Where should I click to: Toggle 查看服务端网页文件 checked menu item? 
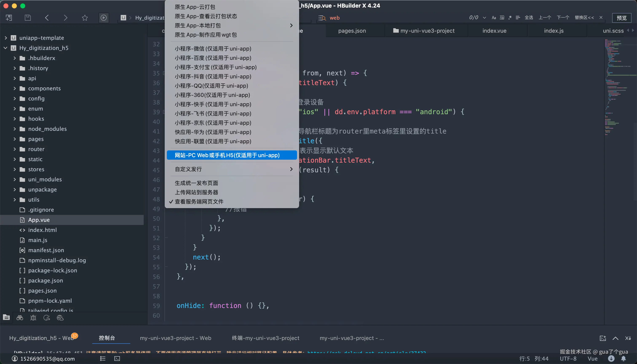point(199,202)
